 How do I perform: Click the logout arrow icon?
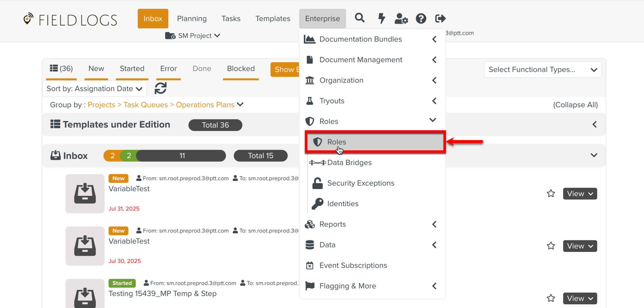pos(440,18)
